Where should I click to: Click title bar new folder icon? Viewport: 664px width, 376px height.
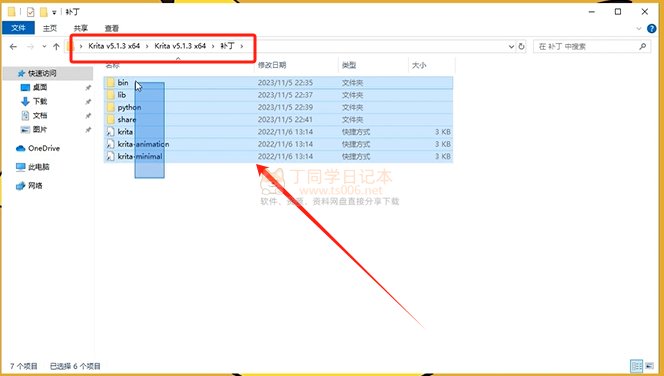click(43, 12)
